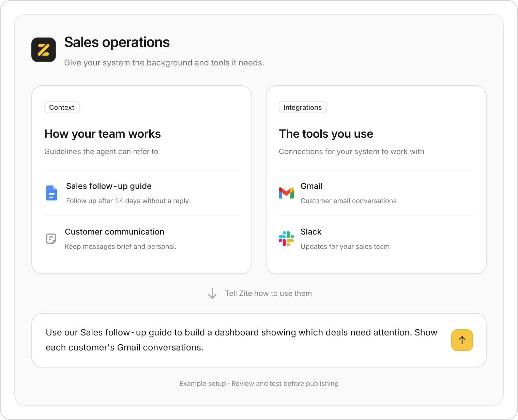
Task: Open Sales follow-up guide item
Action: click(x=142, y=193)
